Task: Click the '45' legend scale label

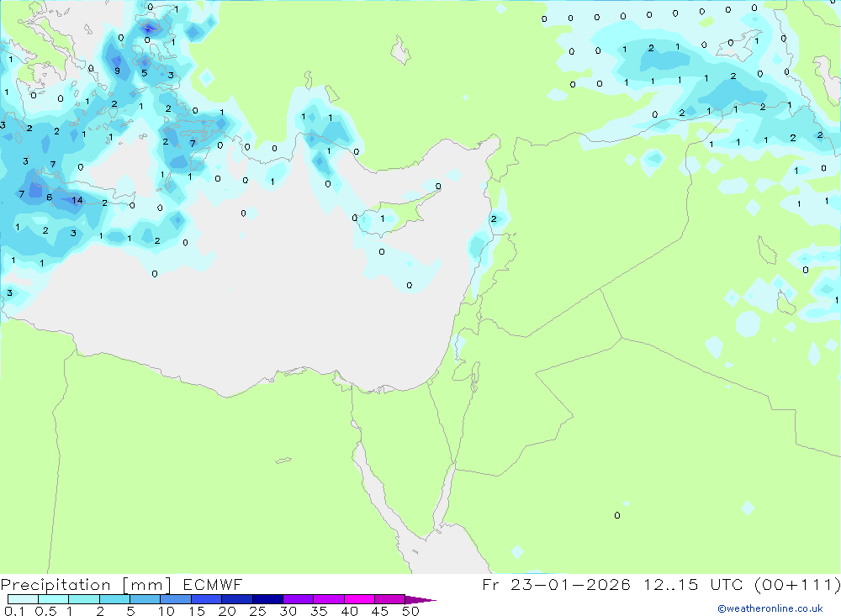Action: (x=380, y=611)
